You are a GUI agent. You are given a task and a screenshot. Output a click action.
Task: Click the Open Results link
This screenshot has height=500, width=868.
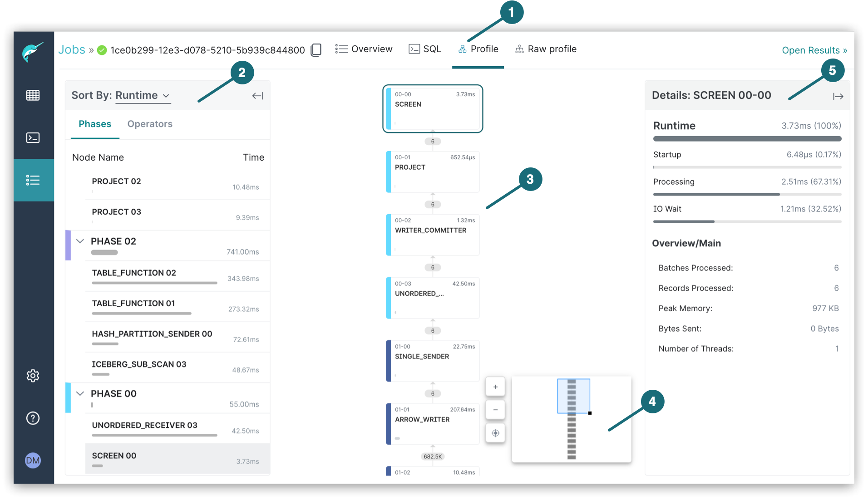point(814,50)
